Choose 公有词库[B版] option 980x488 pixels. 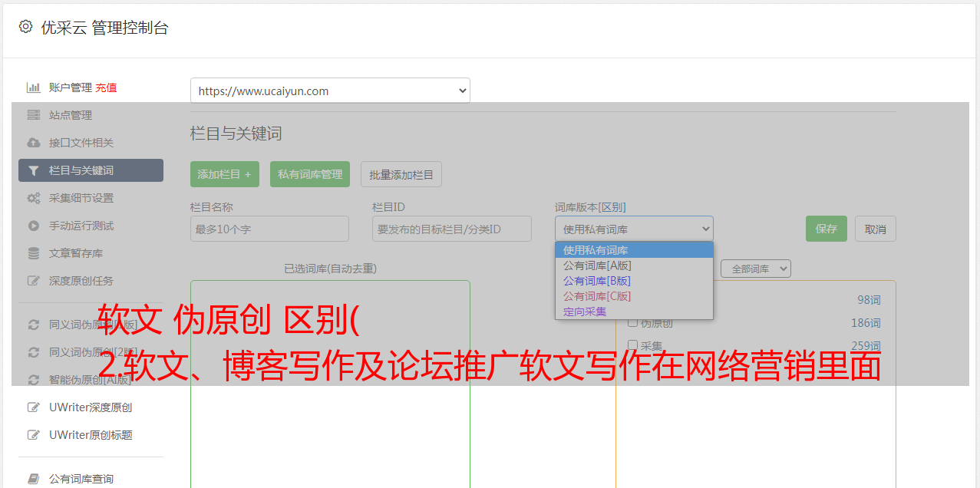pyautogui.click(x=634, y=281)
